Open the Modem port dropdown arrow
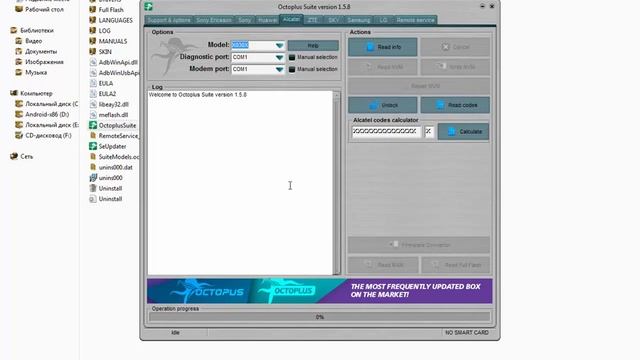 [279, 69]
